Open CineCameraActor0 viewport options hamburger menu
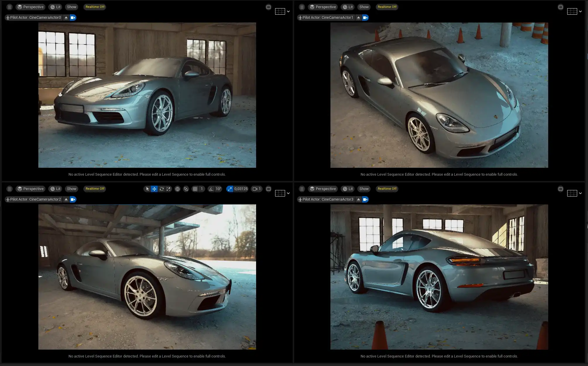Image resolution: width=588 pixels, height=366 pixels. 9,7
